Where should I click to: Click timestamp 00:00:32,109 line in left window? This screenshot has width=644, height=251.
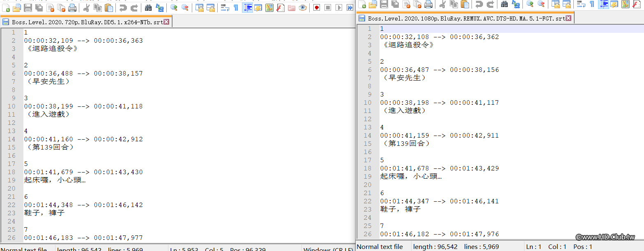coord(83,40)
